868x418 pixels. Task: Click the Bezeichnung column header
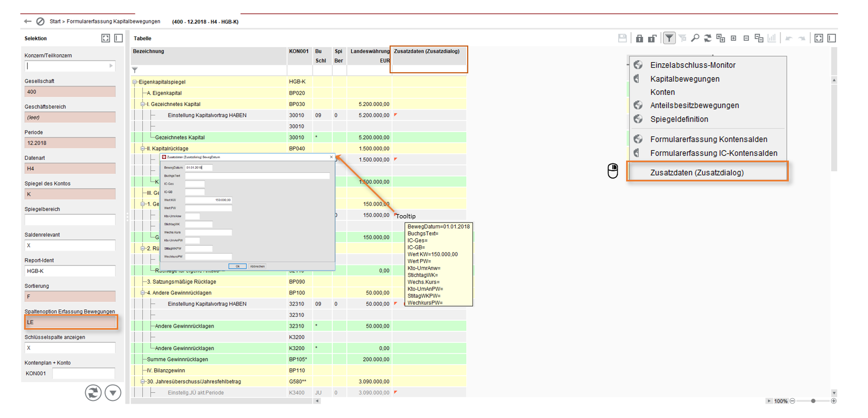coord(209,56)
